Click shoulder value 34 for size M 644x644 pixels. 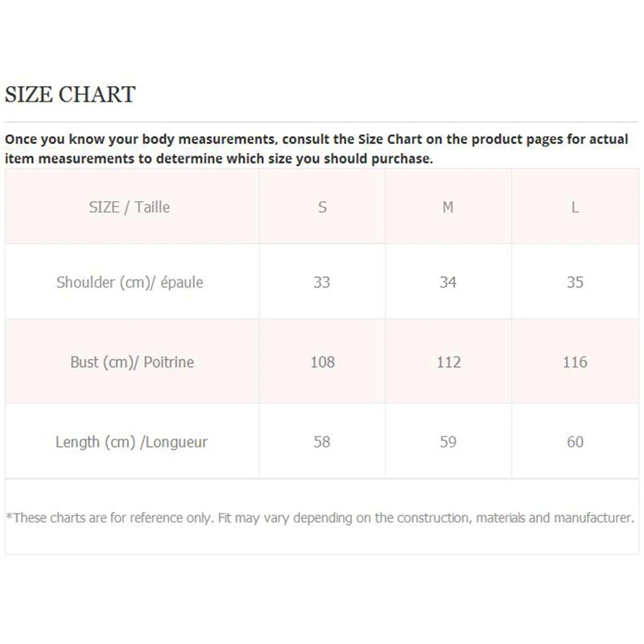point(448,283)
